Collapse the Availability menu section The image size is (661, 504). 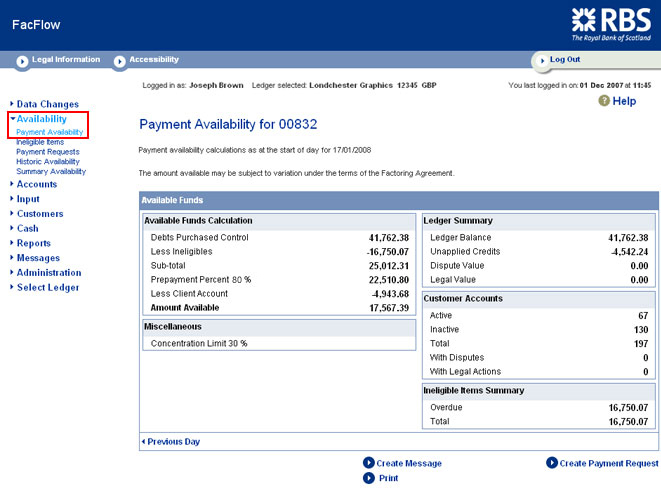41,119
